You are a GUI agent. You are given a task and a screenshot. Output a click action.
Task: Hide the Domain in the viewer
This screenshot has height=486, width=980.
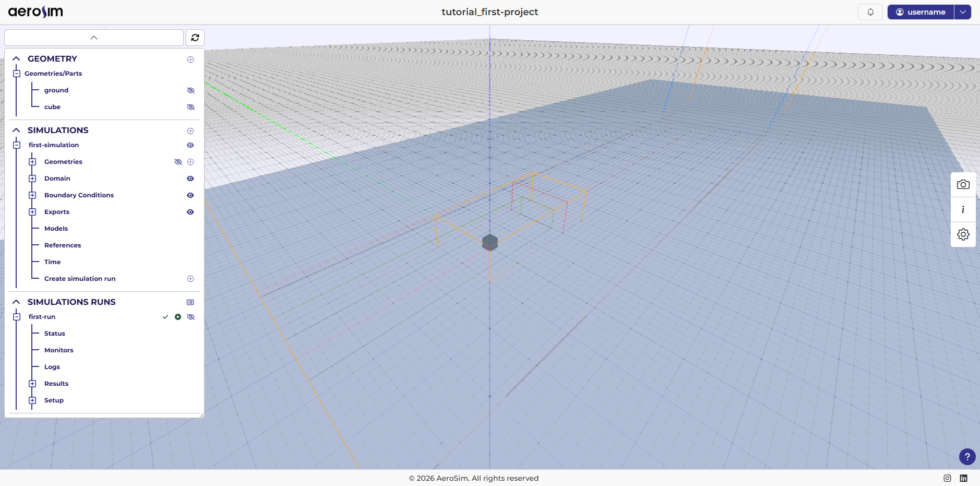click(x=190, y=179)
